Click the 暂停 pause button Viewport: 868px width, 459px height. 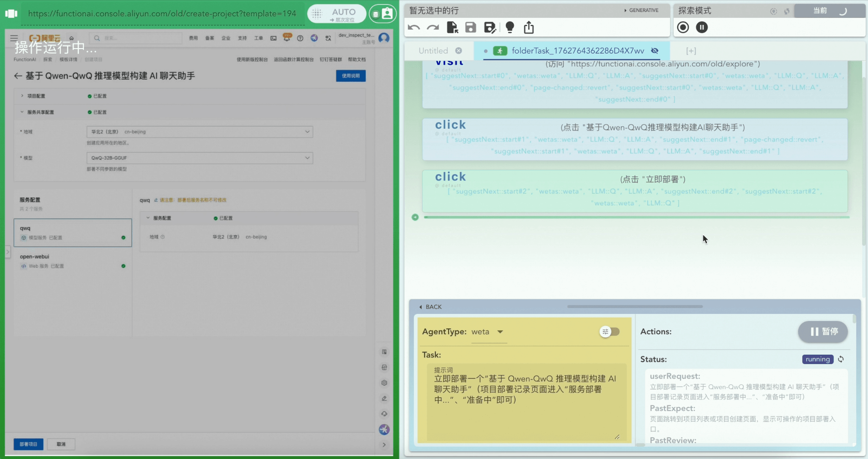pos(823,332)
